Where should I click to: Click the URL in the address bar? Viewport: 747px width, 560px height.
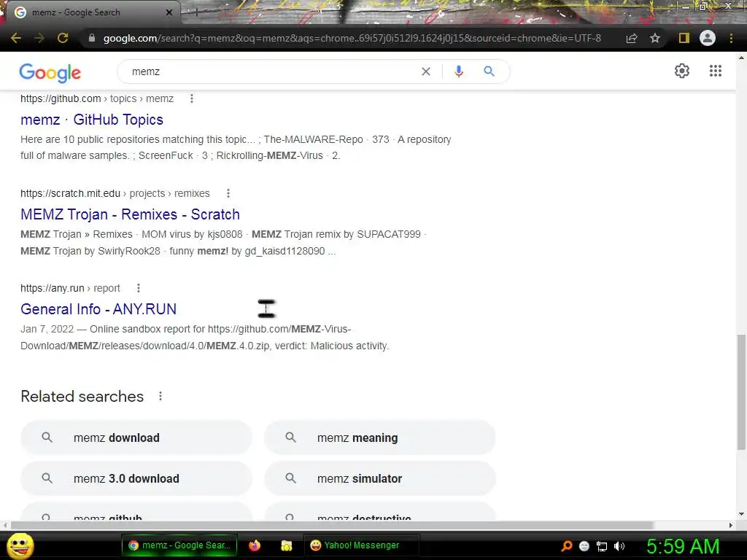pos(352,38)
